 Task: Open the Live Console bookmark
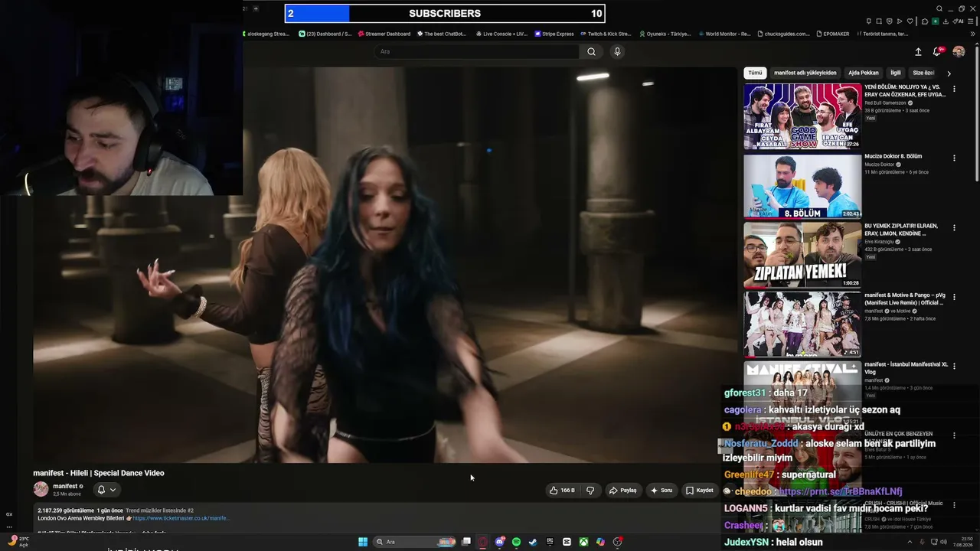coord(502,34)
